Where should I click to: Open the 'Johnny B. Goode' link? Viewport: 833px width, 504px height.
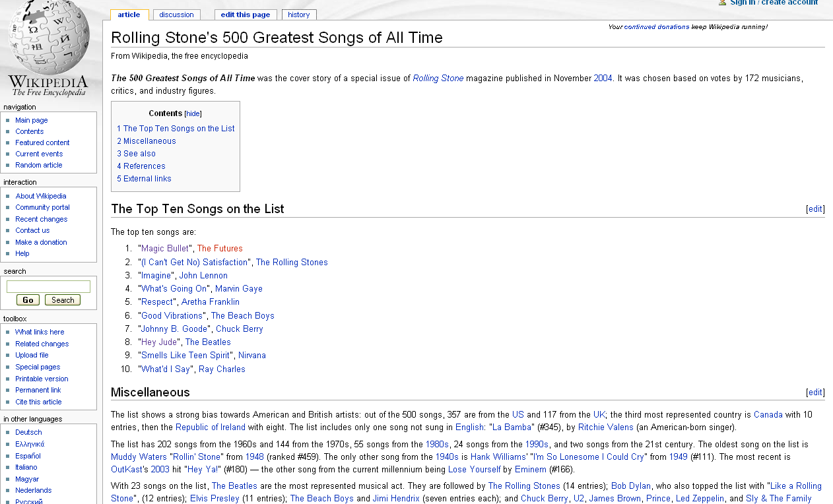click(174, 329)
